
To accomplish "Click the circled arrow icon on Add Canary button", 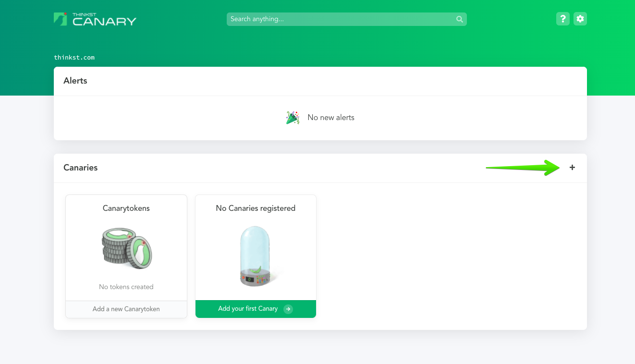I will click(x=288, y=309).
